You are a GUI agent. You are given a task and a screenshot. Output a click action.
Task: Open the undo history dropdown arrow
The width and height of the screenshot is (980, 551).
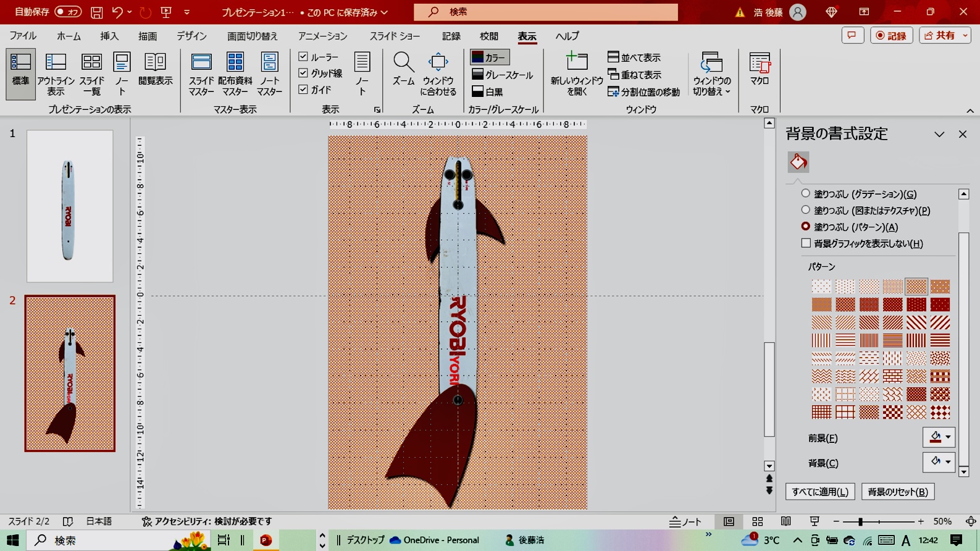click(130, 12)
